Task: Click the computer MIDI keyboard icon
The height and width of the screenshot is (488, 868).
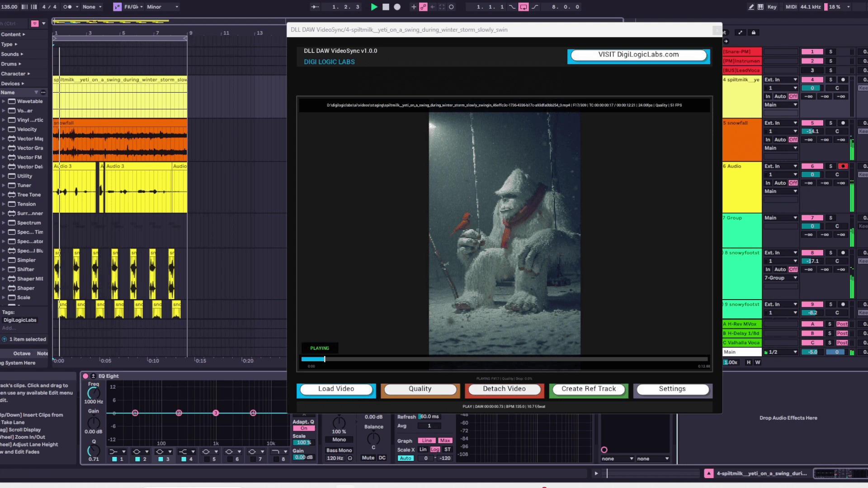Action: pos(760,7)
